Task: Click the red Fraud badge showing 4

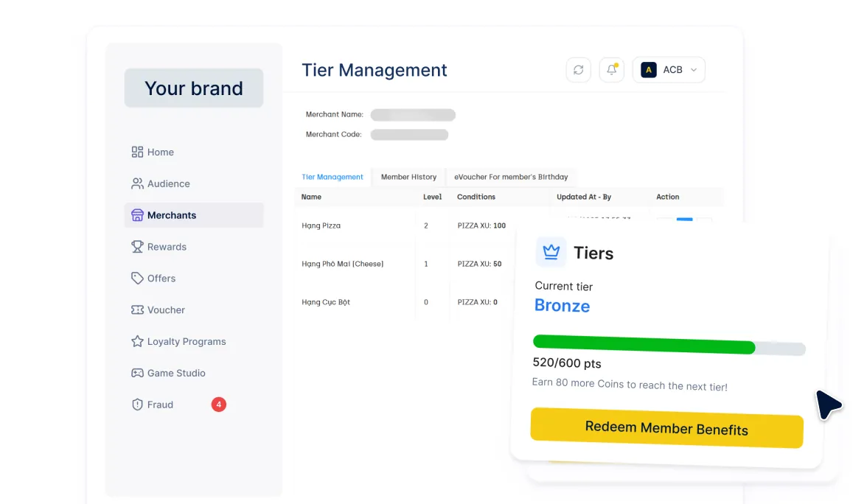Action: pos(218,405)
